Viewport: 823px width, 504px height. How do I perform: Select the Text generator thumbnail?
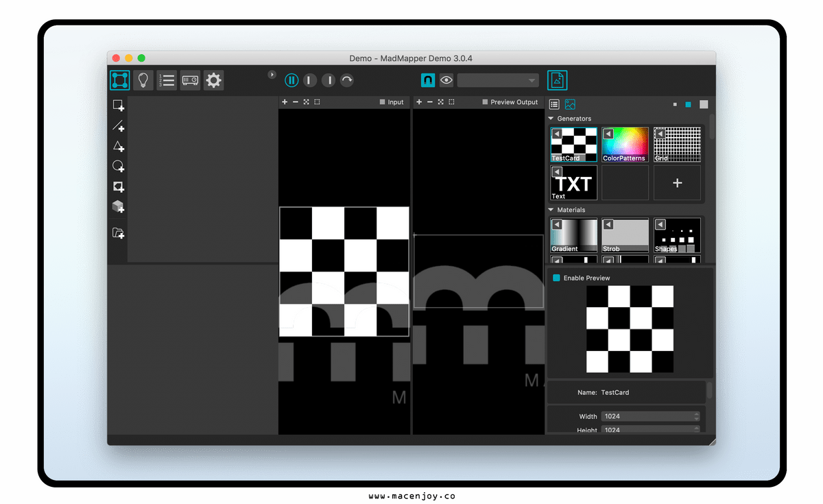point(574,182)
